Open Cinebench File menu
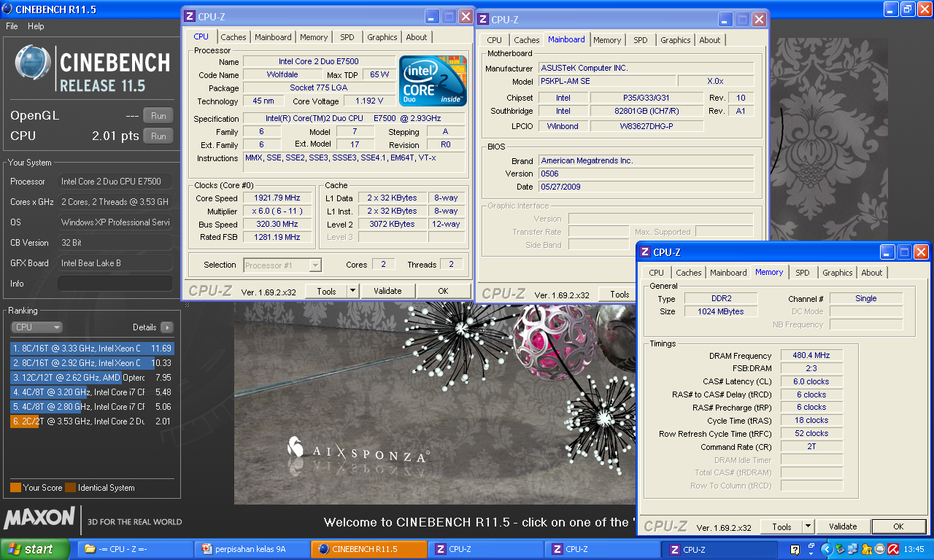Image resolution: width=934 pixels, height=560 pixels. pyautogui.click(x=12, y=26)
